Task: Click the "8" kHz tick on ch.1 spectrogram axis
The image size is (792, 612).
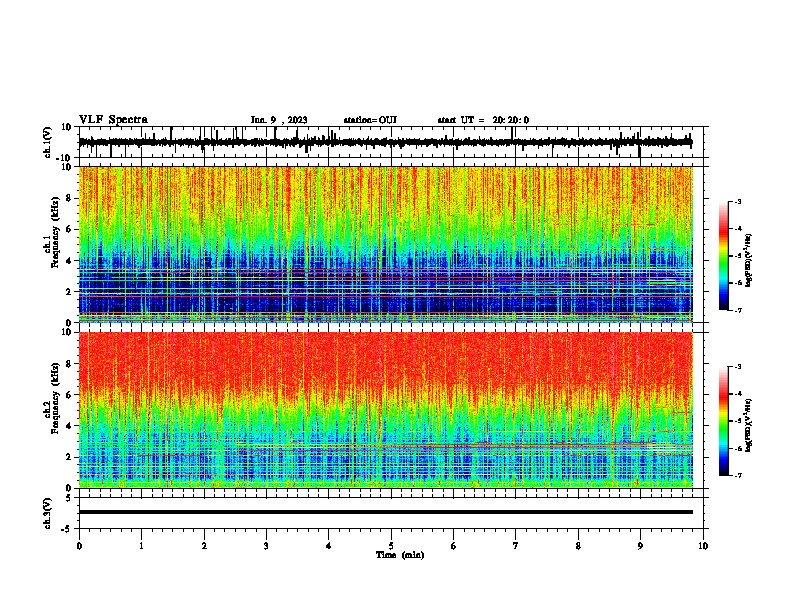Action: tap(70, 198)
